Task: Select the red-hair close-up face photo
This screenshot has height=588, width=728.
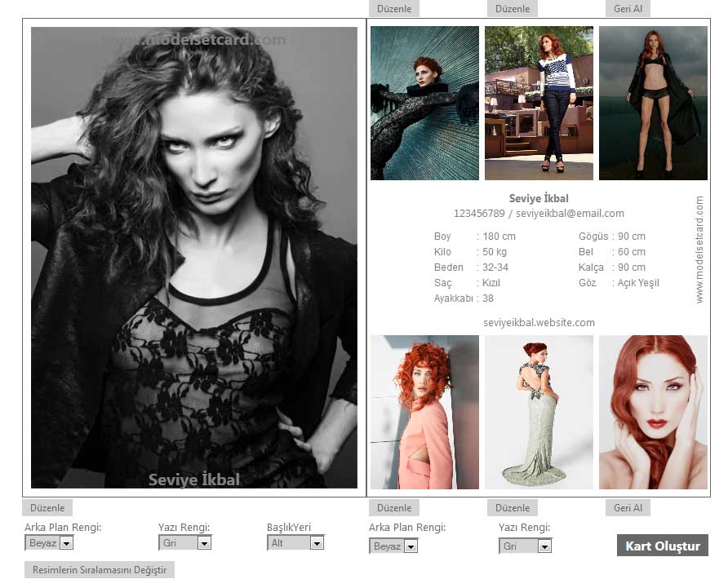Action: point(653,412)
